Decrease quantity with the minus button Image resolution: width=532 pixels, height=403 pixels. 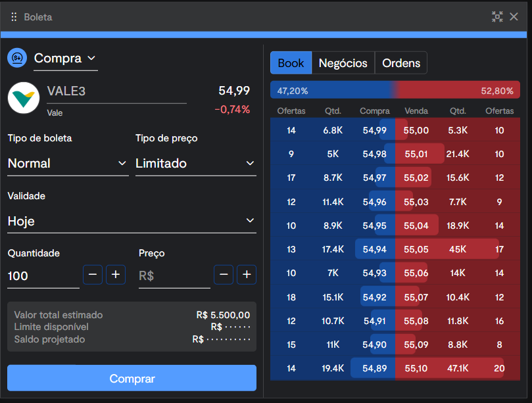[x=93, y=275]
